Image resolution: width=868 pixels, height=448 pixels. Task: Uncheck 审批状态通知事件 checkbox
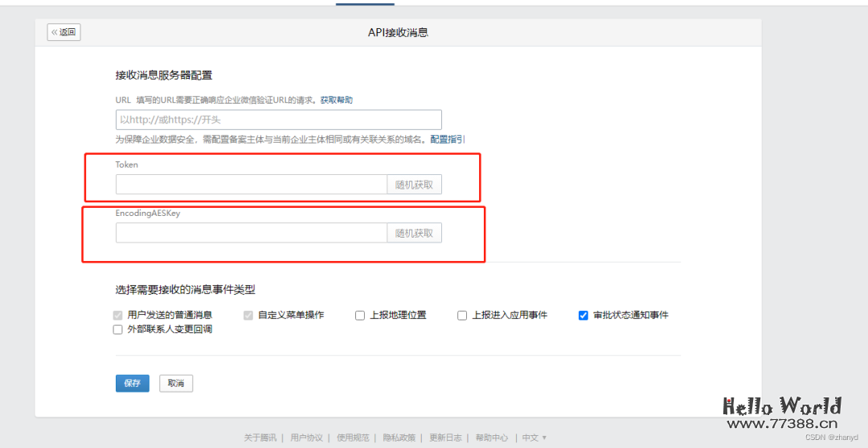click(x=583, y=316)
